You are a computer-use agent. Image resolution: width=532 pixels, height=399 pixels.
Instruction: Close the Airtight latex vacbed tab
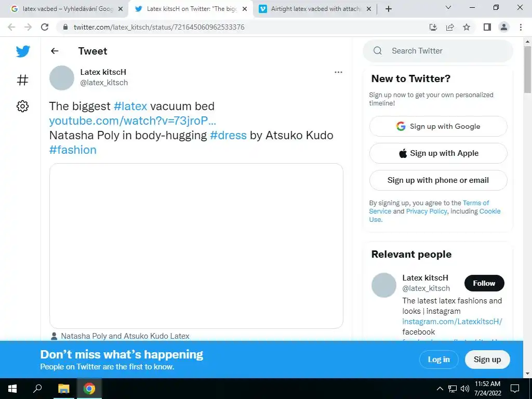pyautogui.click(x=369, y=9)
